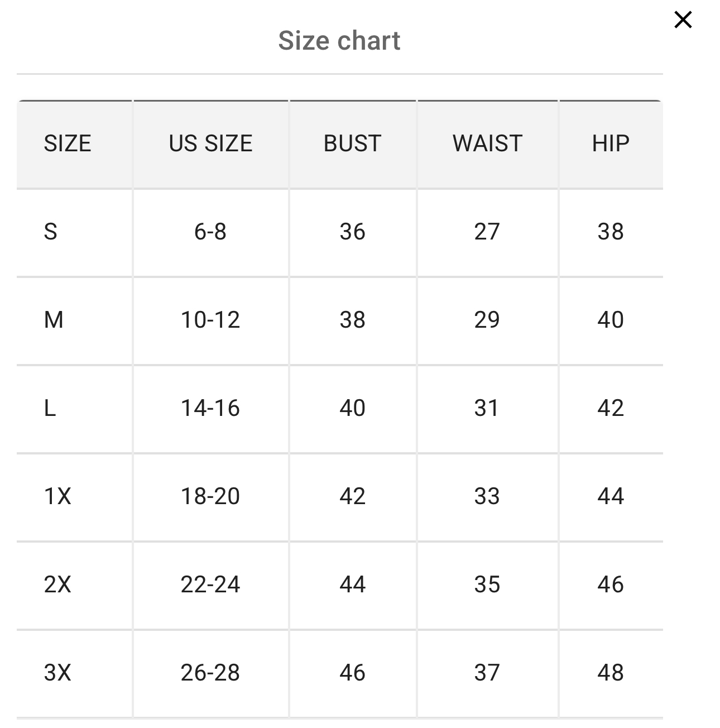Screen dimensions: 720x728
Task: Click the US SIZE column header
Action: (210, 143)
